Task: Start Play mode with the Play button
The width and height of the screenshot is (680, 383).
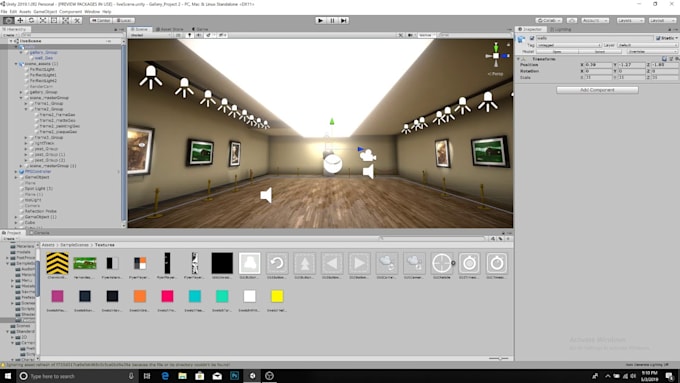Action: pos(320,20)
